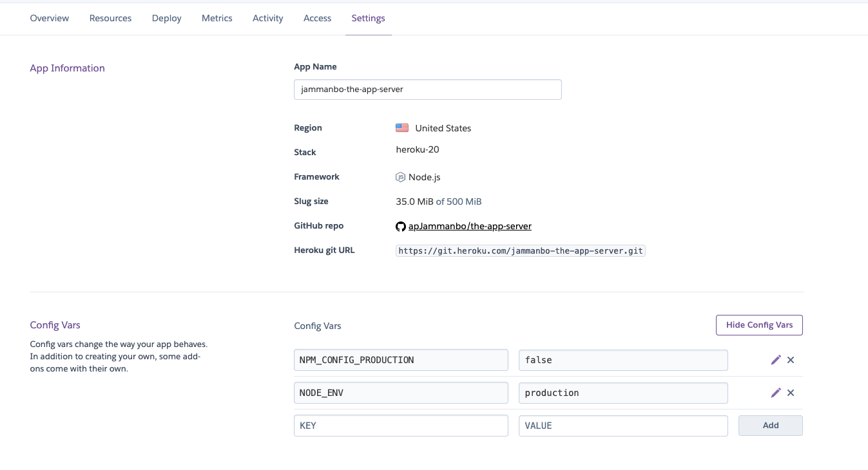Go to the Deploy tab
Screen dimensions: 868x470
[167, 18]
